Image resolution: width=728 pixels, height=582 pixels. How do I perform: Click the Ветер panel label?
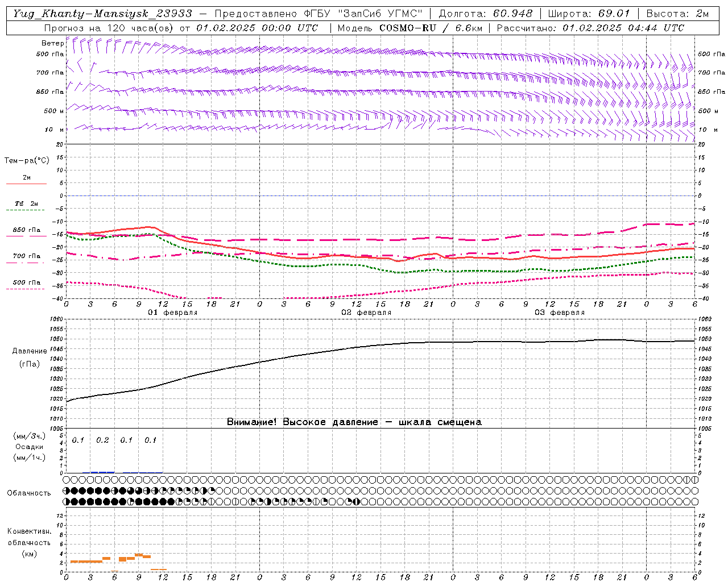click(52, 43)
